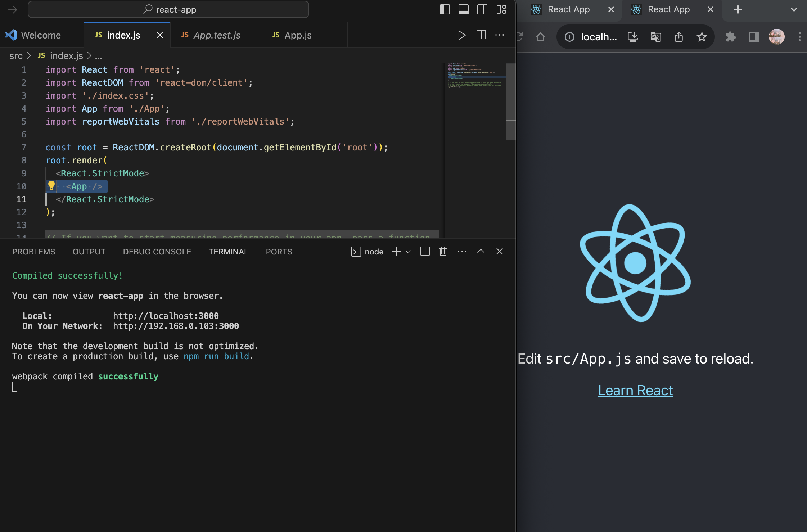Click the lightbulb code action icon

pyautogui.click(x=51, y=186)
